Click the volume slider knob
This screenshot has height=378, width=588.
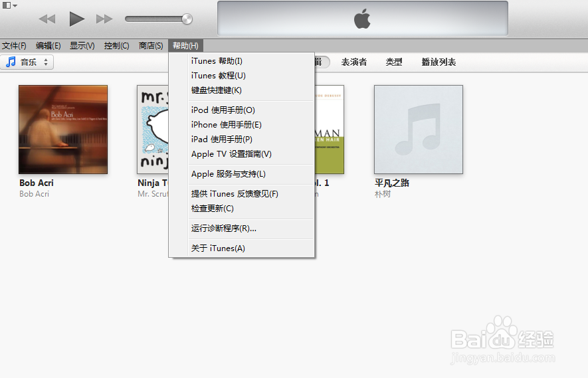(187, 19)
